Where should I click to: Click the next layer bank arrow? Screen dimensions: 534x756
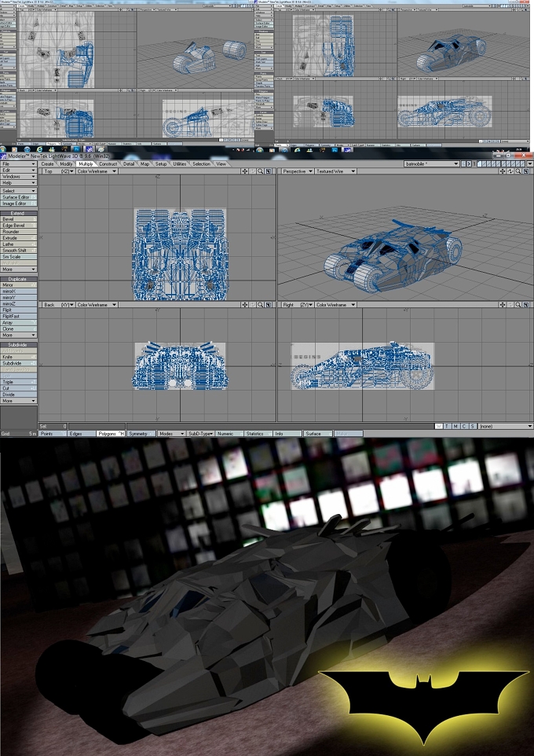click(469, 164)
